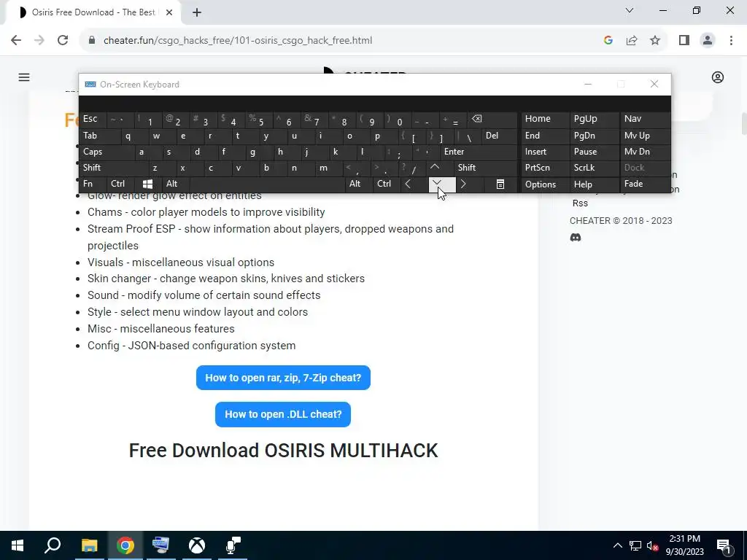The width and height of the screenshot is (747, 560).
Task: Click the Fade key
Action: click(x=645, y=184)
